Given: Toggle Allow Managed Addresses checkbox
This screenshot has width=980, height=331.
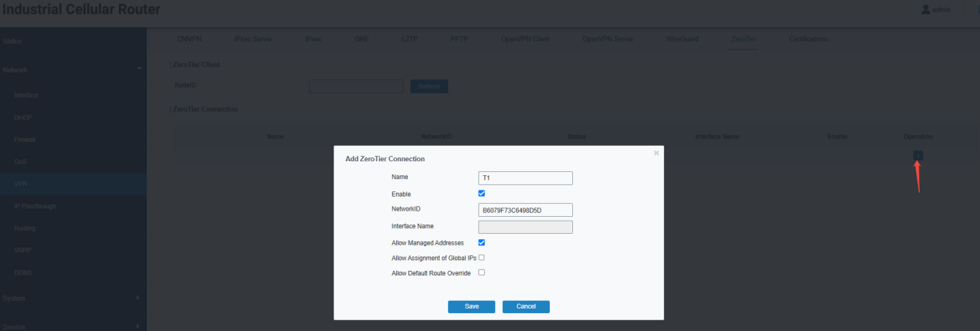Looking at the screenshot, I should (482, 242).
